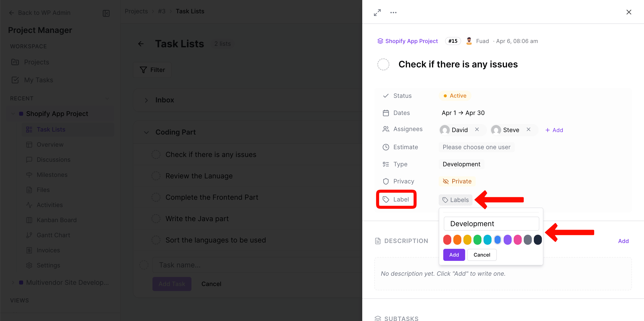This screenshot has width=644, height=321.
Task: Open the Milestones section
Action: (x=52, y=175)
